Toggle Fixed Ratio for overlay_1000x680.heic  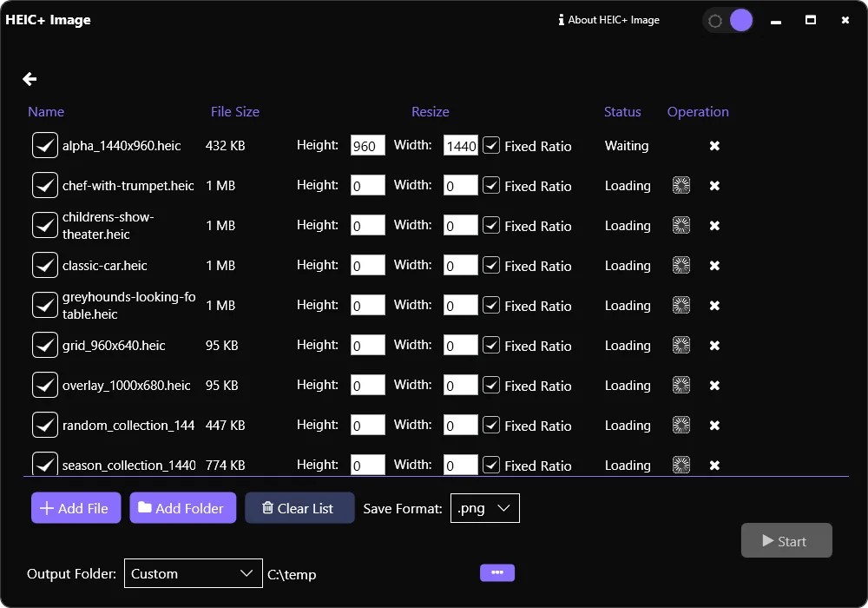tap(491, 384)
